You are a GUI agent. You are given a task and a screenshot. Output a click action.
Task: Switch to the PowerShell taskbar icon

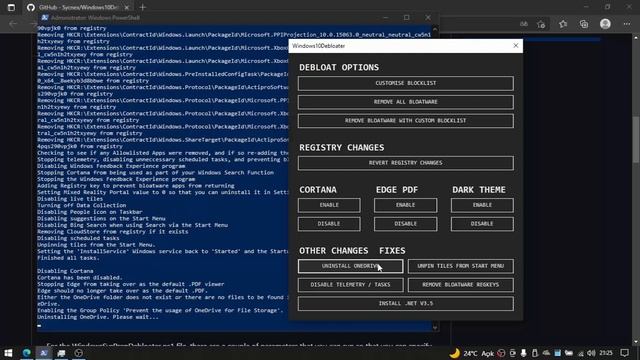click(44, 353)
